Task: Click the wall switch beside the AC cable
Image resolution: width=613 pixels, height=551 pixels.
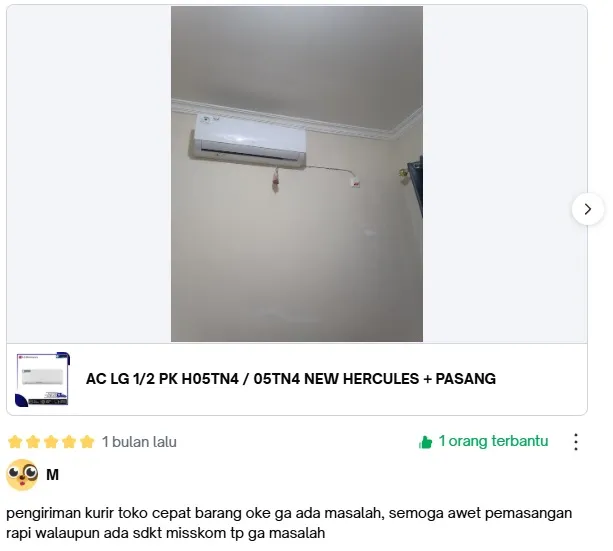Action: pos(355,181)
